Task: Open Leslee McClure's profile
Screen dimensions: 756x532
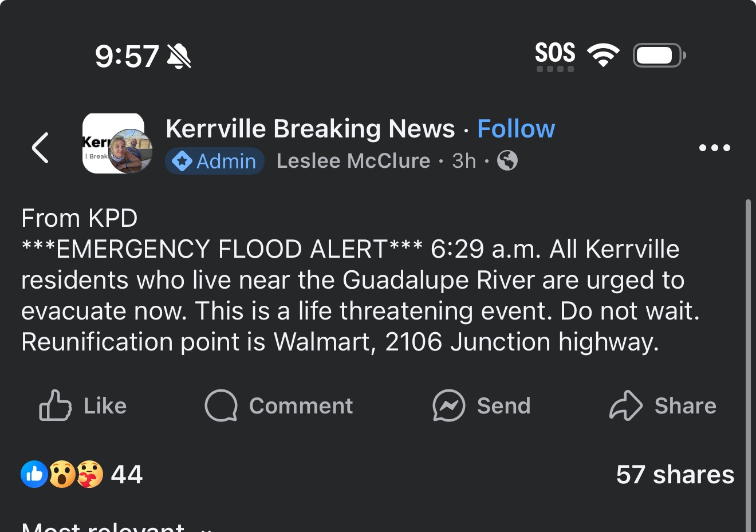Action: (353, 161)
